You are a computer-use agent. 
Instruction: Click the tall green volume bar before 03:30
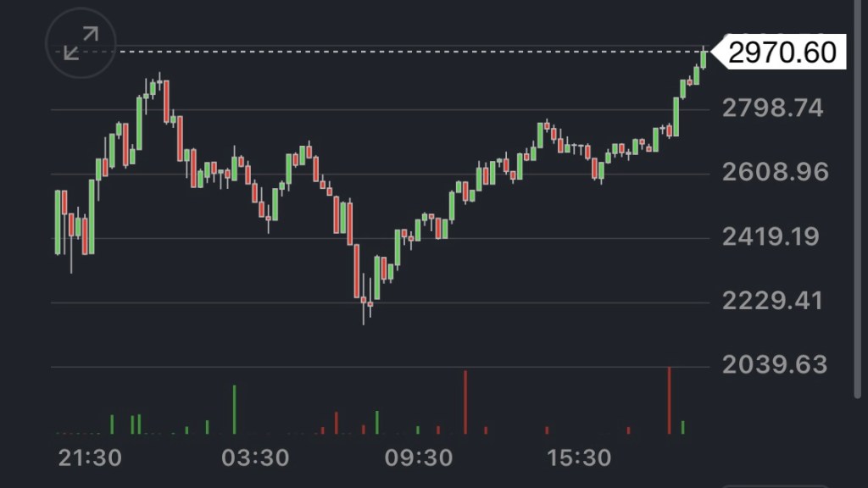click(x=235, y=410)
